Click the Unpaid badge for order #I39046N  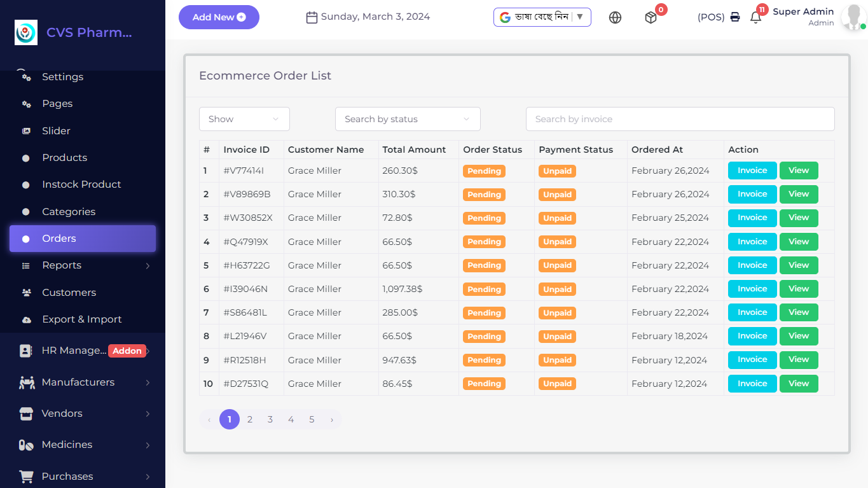(x=557, y=289)
